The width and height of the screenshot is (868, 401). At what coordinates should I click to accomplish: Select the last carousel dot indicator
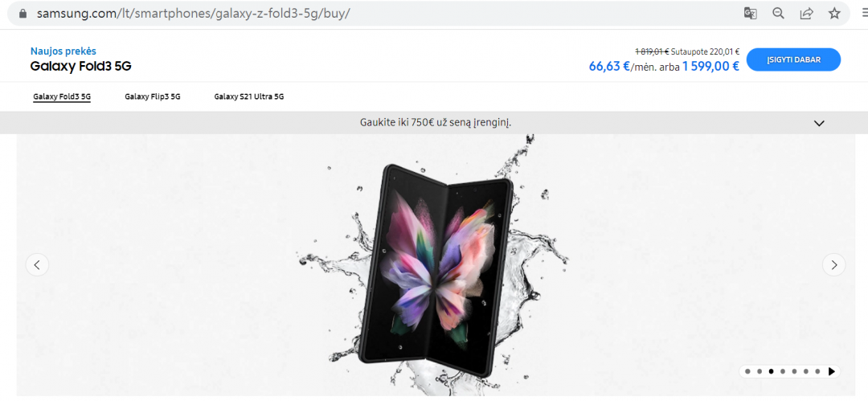pos(817,371)
